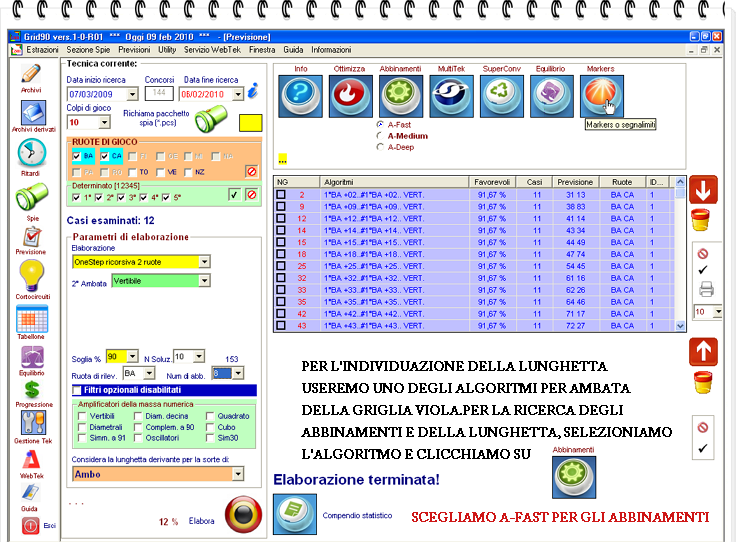Enable the NZ wheel checkbox
The image size is (736, 542).
click(188, 172)
